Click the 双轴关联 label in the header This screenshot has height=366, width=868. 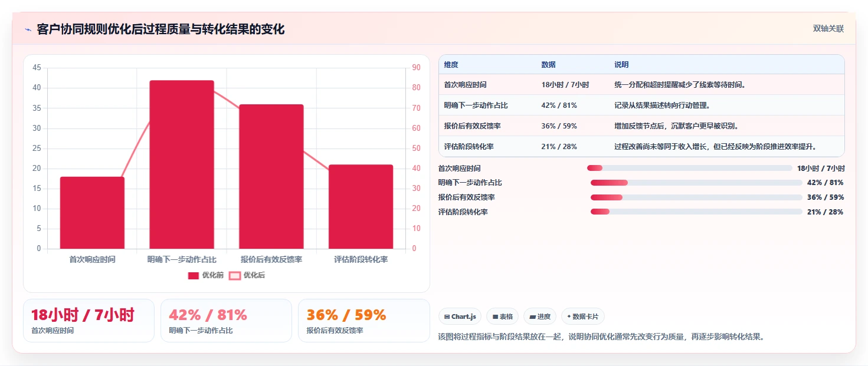[828, 28]
